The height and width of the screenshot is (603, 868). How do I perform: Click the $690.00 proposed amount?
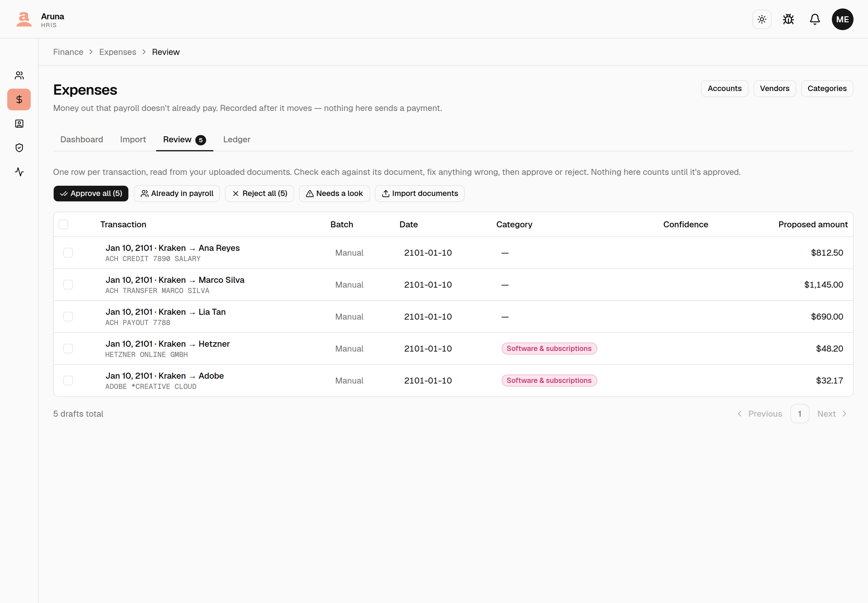pyautogui.click(x=827, y=317)
